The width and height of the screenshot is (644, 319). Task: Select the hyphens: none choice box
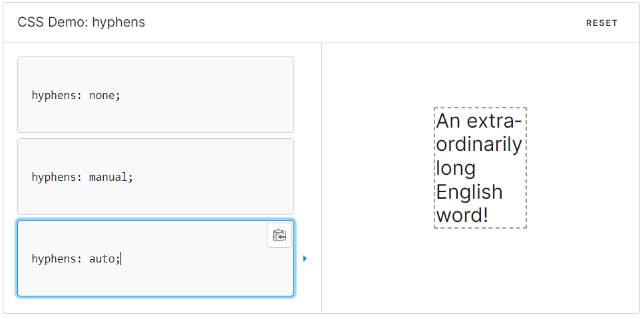tap(156, 95)
